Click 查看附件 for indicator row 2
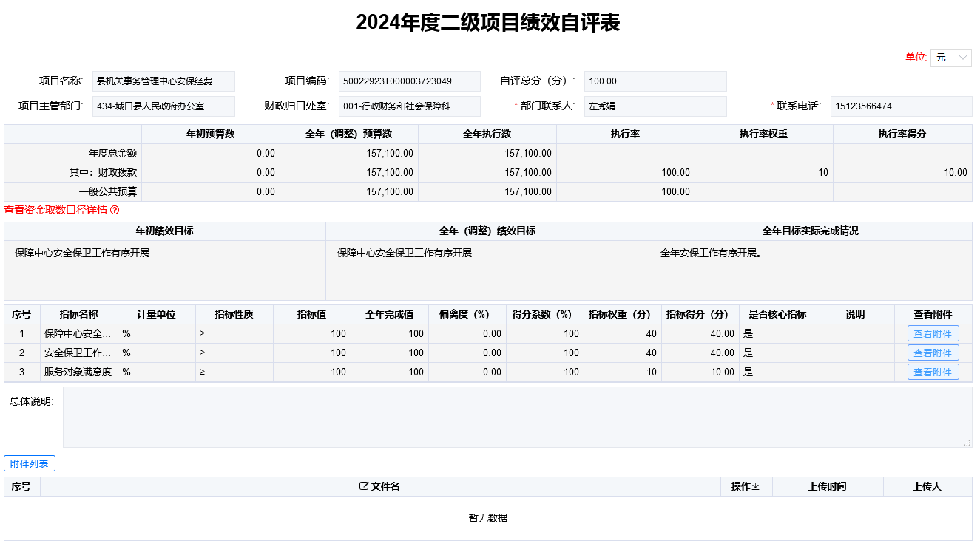 click(933, 353)
